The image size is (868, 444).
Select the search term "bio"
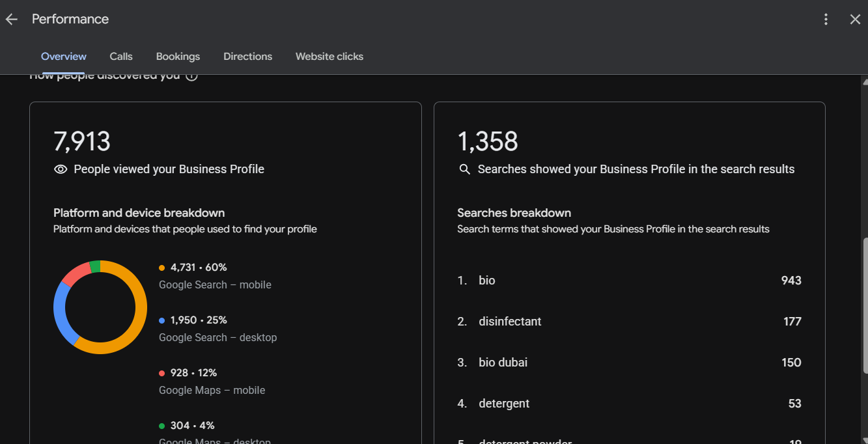click(x=487, y=281)
